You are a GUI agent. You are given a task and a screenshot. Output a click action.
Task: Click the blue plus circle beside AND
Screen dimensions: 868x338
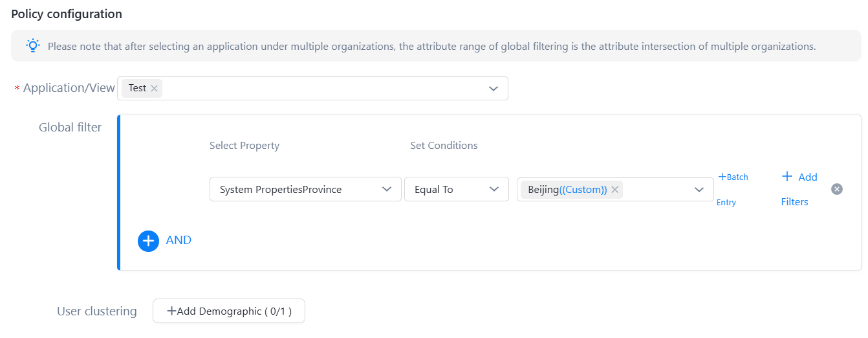(x=148, y=241)
